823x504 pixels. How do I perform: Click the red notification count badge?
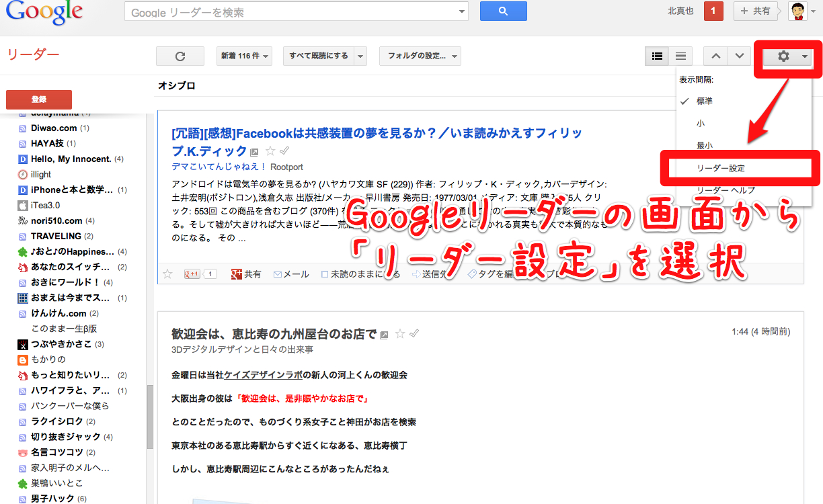[x=713, y=11]
